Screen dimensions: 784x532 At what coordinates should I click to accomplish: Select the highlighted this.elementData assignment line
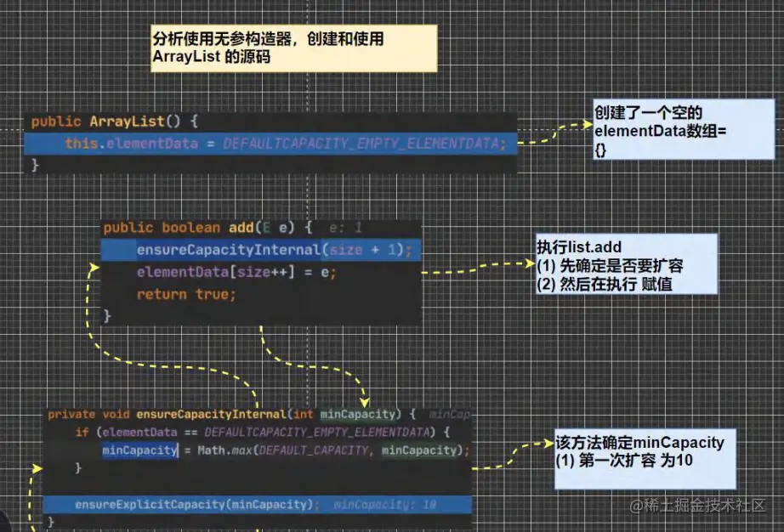(281, 144)
